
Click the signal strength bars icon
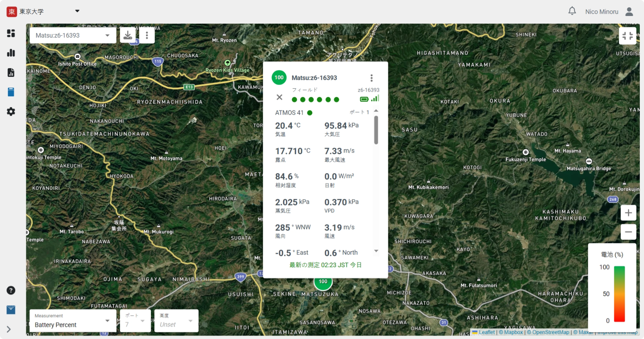pyautogui.click(x=375, y=98)
